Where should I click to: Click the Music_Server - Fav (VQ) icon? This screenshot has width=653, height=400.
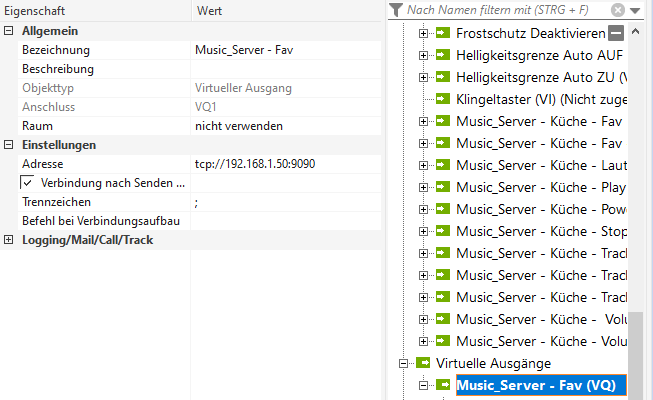(443, 385)
